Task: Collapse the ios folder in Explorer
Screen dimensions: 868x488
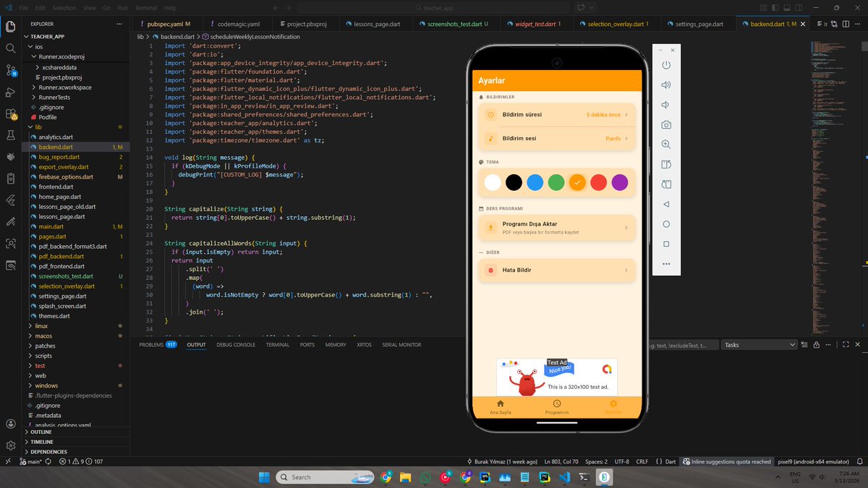Action: click(76, 46)
